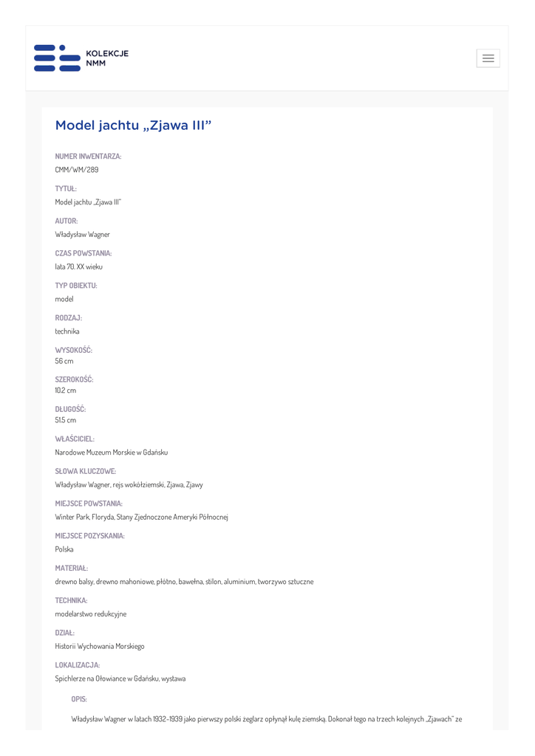The width and height of the screenshot is (535, 756).
Task: Click the Rodzaj value technika
Action: point(67,331)
